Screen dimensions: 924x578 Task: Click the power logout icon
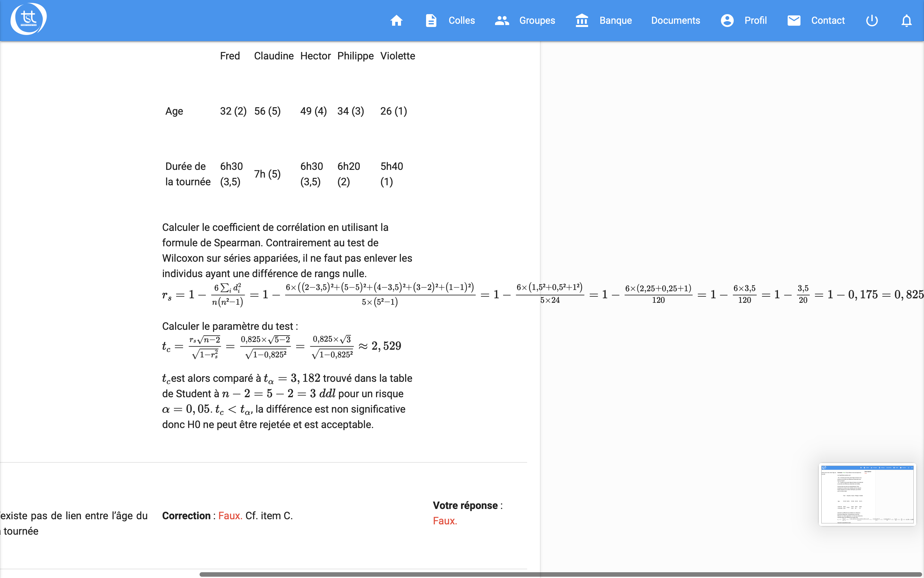click(x=872, y=20)
